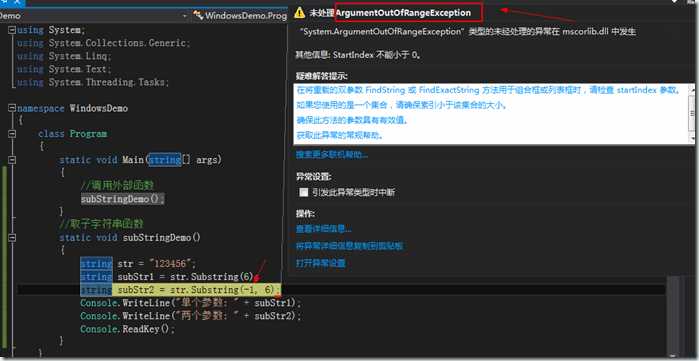Click the mscorlib.dll unhandled exception description
The image size is (699, 361).
[468, 32]
